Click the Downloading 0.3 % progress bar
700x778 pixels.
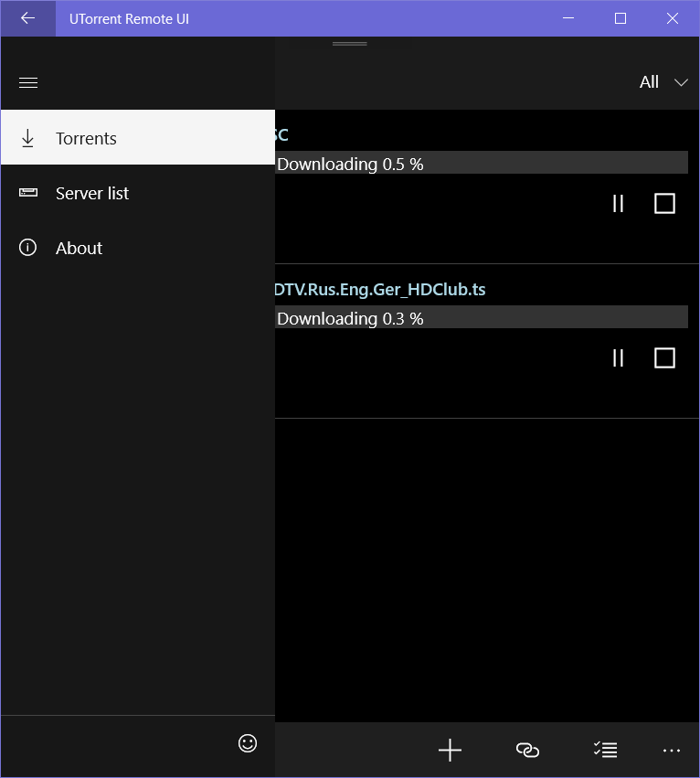482,318
